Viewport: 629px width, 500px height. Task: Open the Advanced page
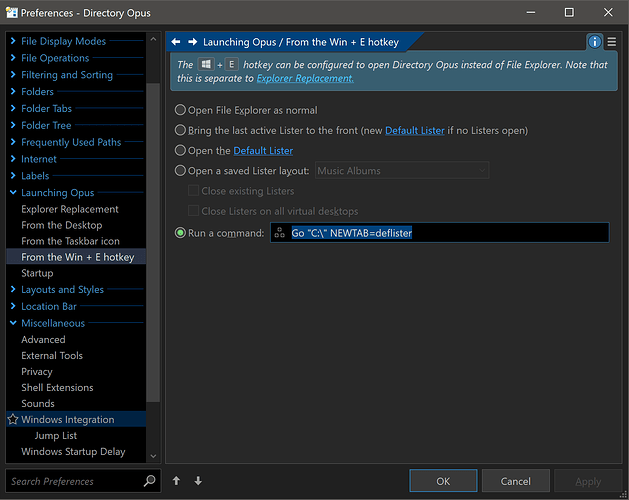[43, 339]
